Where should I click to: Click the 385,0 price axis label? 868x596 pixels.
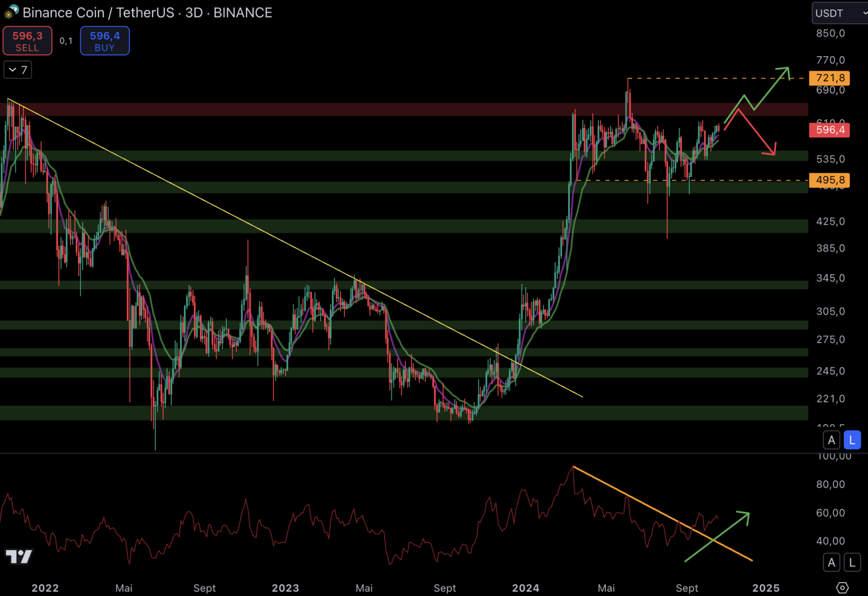pyautogui.click(x=830, y=248)
